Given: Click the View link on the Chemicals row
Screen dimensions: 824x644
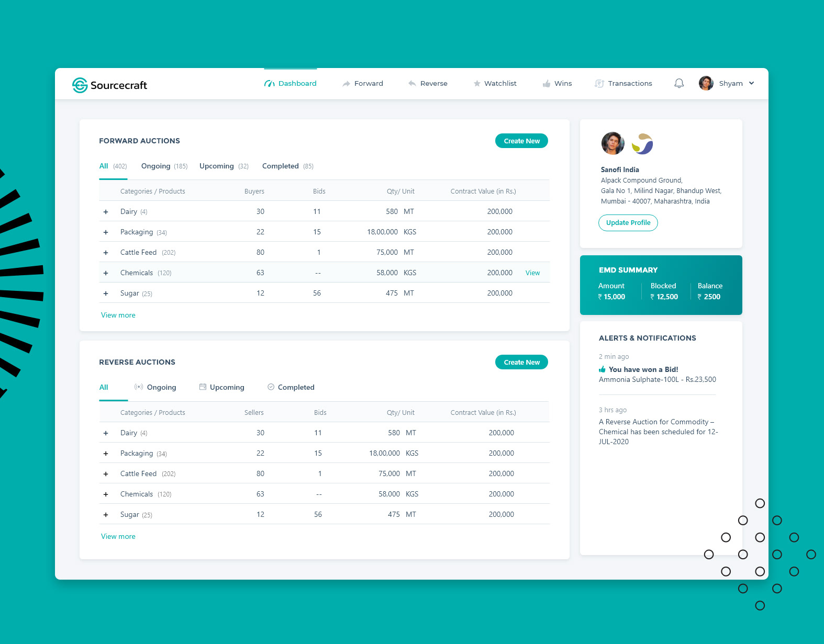Looking at the screenshot, I should 532,273.
